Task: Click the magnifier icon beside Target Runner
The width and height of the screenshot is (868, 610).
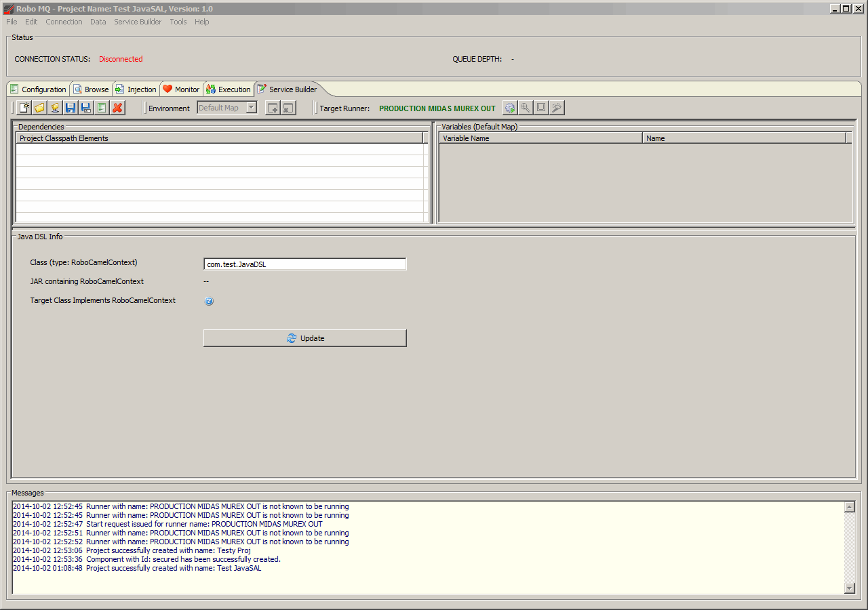Action: [x=525, y=108]
